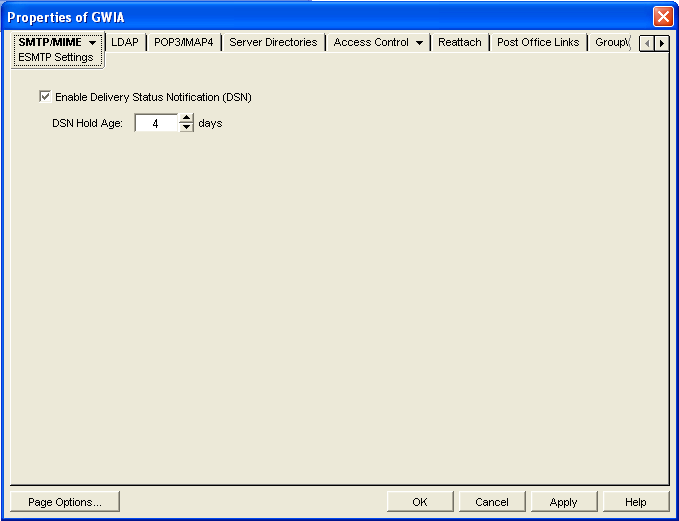This screenshot has width=679, height=521.
Task: Open the POP3/IMAP4 tab
Action: [184, 42]
